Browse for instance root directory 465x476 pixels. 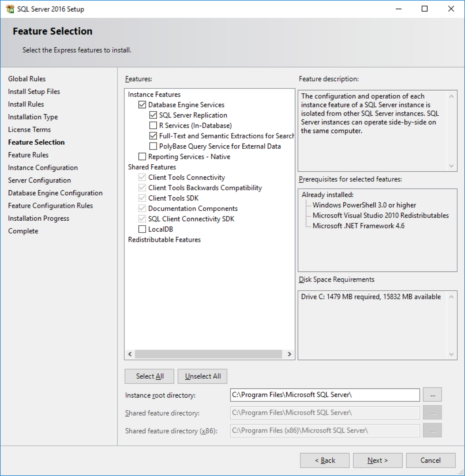click(432, 395)
